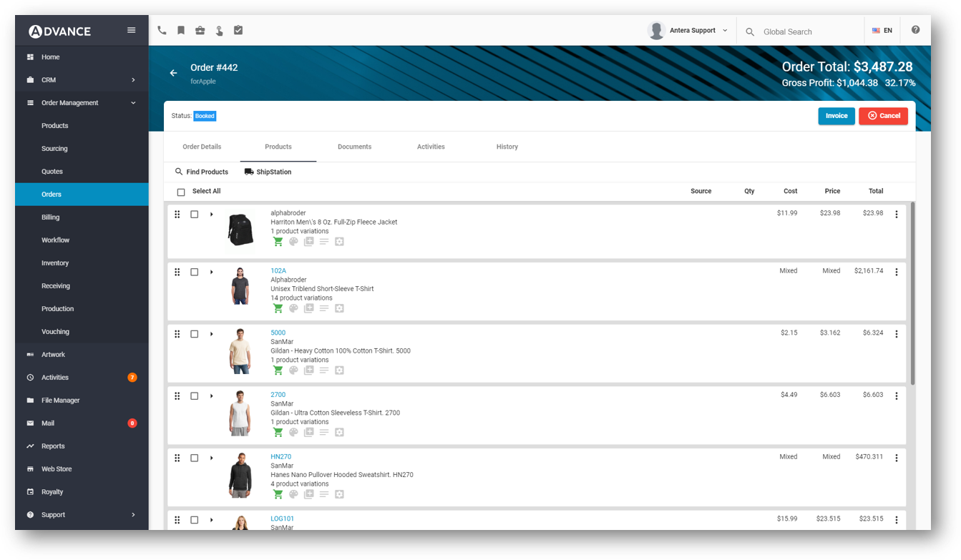
Task: Click settings box icon for 102A Triblend T-Shirt
Action: tap(339, 308)
